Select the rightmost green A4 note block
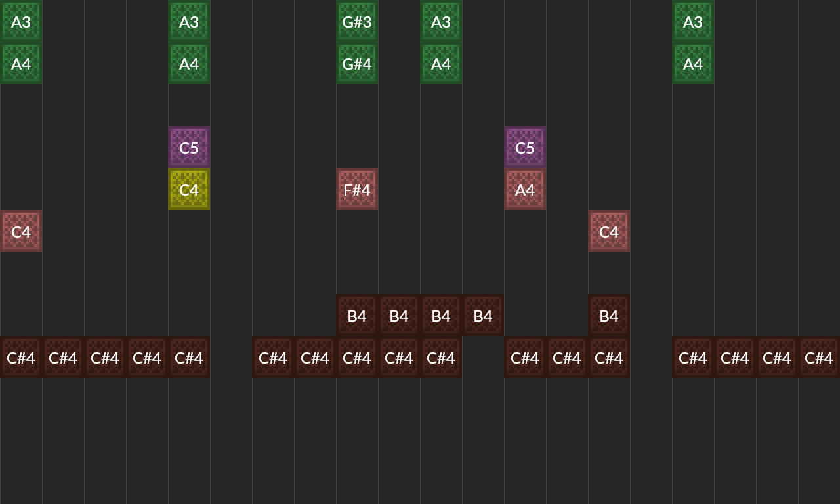This screenshot has width=840, height=504. pos(693,63)
